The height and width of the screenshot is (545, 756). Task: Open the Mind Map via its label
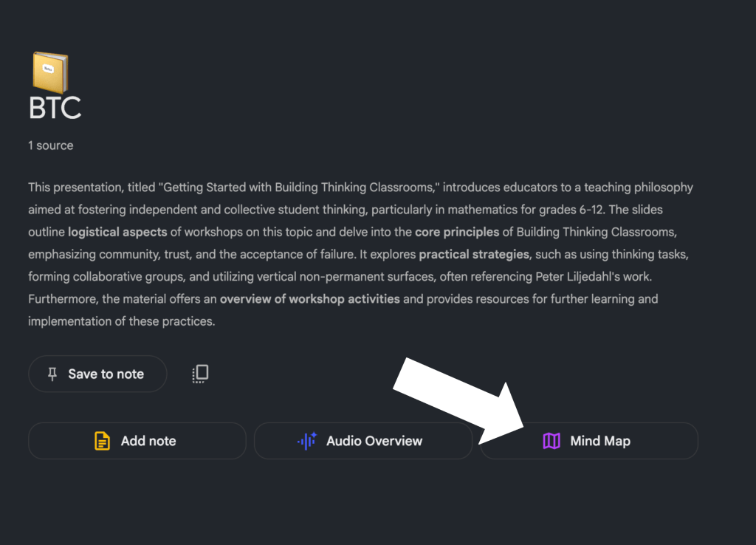(600, 441)
